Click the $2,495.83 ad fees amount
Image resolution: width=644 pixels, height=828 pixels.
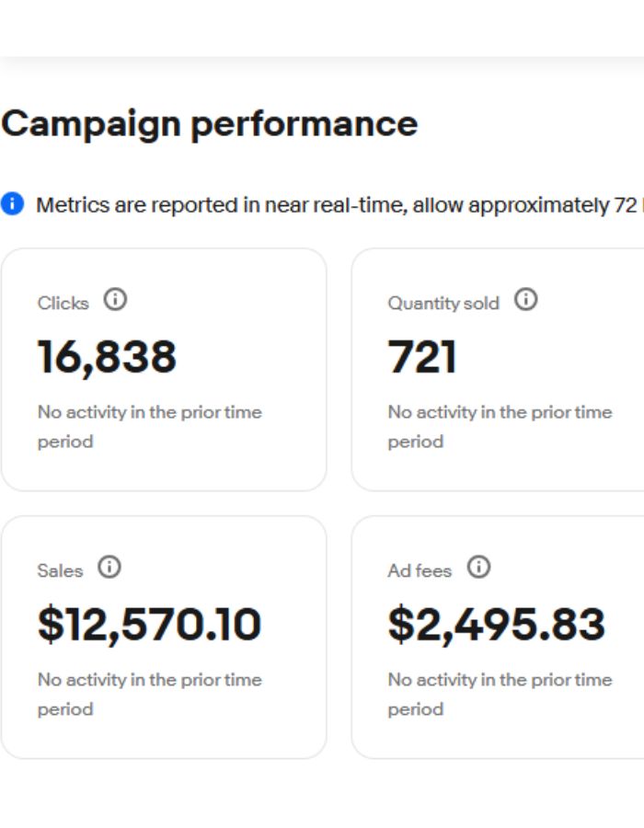[496, 625]
